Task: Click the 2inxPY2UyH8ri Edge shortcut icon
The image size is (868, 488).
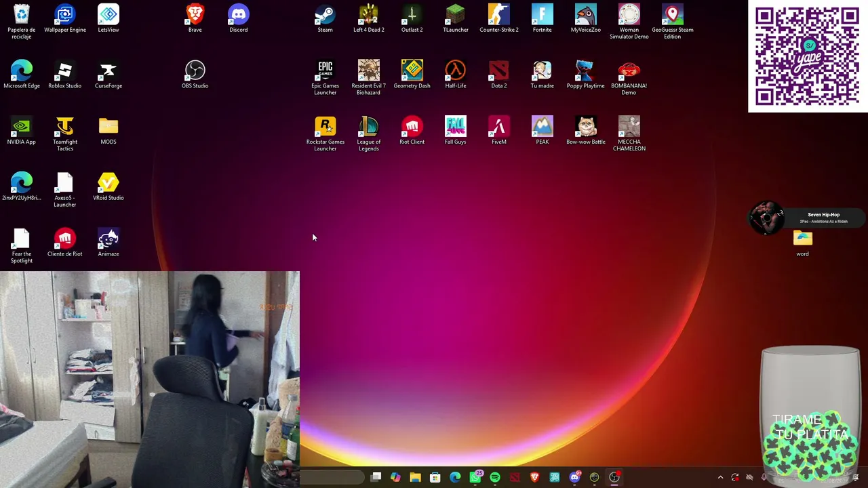Action: 22,187
